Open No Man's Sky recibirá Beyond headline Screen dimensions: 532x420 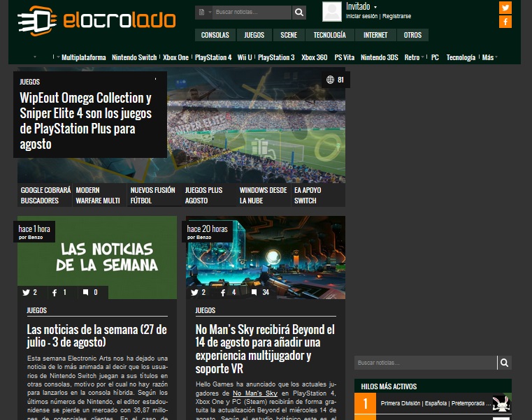[x=266, y=349]
